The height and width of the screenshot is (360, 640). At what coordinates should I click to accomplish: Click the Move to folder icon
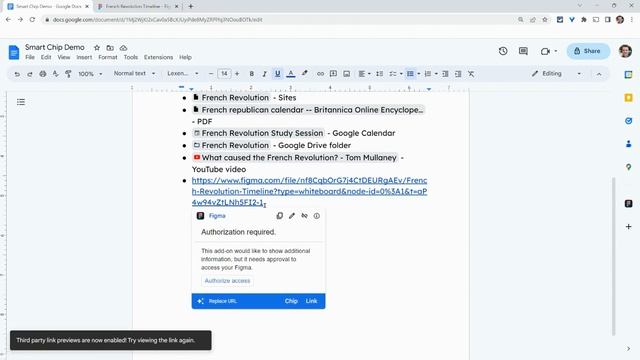[110, 48]
